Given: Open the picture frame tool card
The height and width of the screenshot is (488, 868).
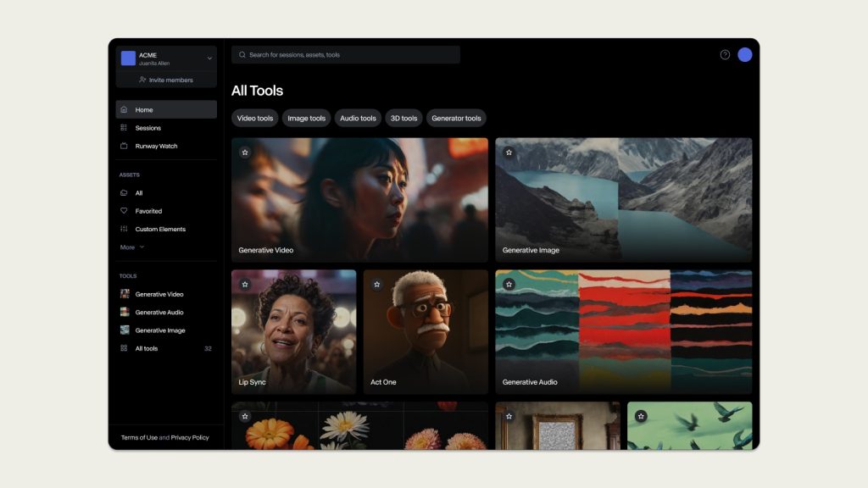Looking at the screenshot, I should coord(558,425).
